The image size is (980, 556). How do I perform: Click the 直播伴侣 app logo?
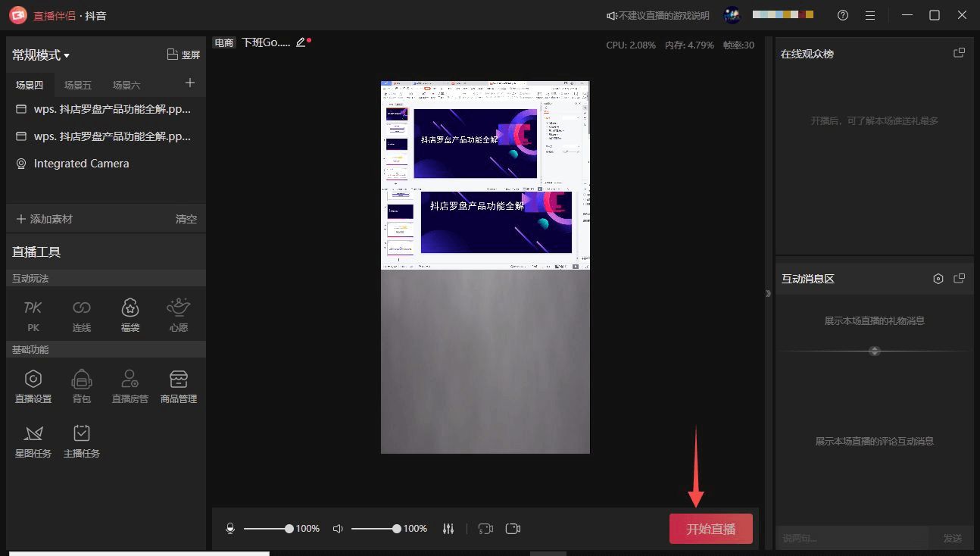coord(18,15)
